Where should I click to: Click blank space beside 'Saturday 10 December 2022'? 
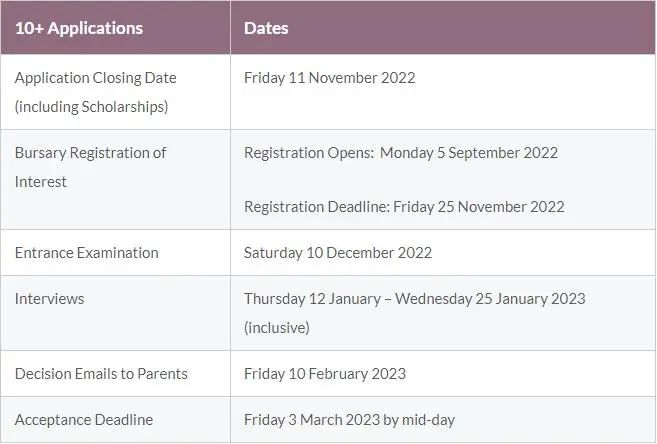tap(543, 253)
